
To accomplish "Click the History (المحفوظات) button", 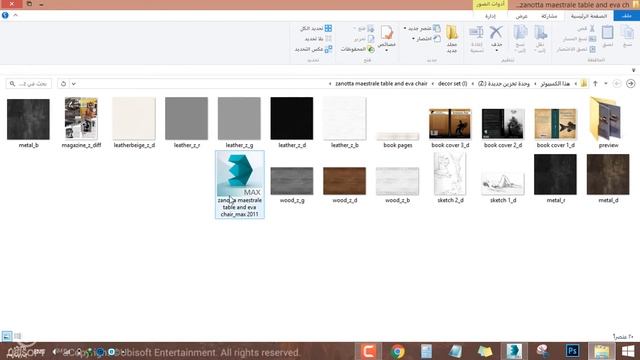I will click(358, 49).
